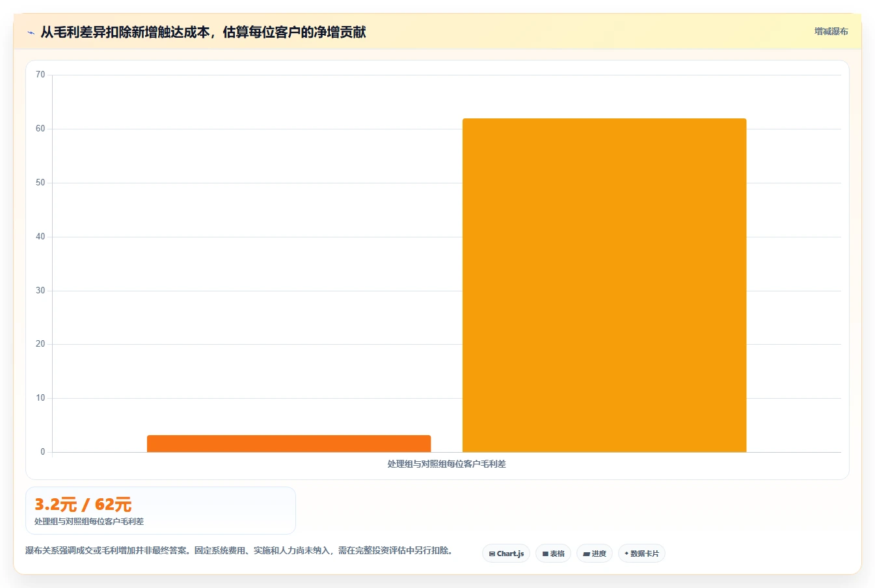Click the y-axis tick label 70
875x588 pixels.
tap(40, 75)
